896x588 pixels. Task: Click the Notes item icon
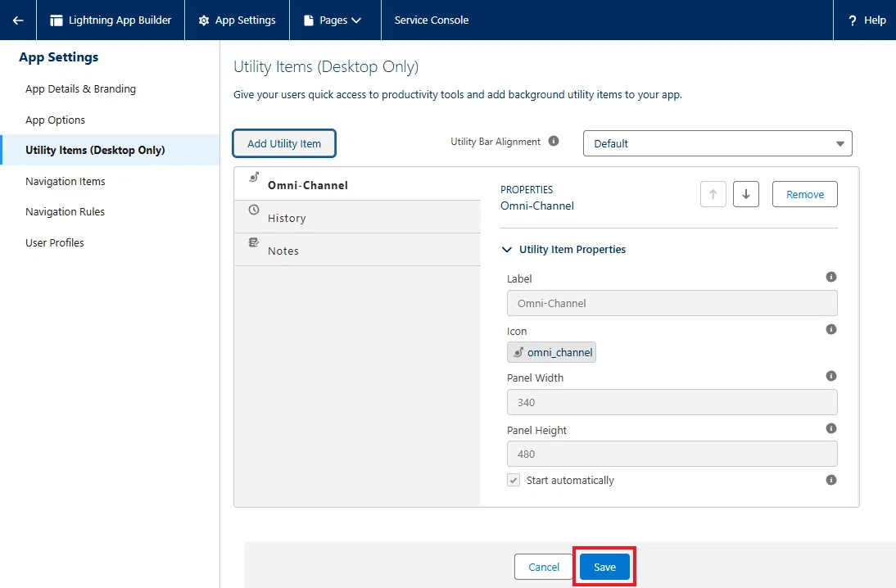(x=254, y=242)
